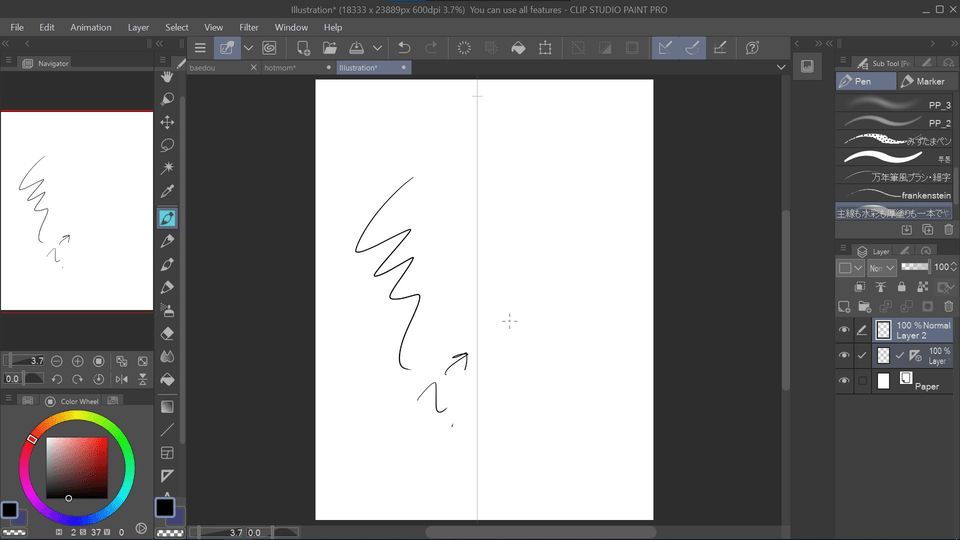Switch to the baedou canvas tab
960x540 pixels.
coord(223,68)
